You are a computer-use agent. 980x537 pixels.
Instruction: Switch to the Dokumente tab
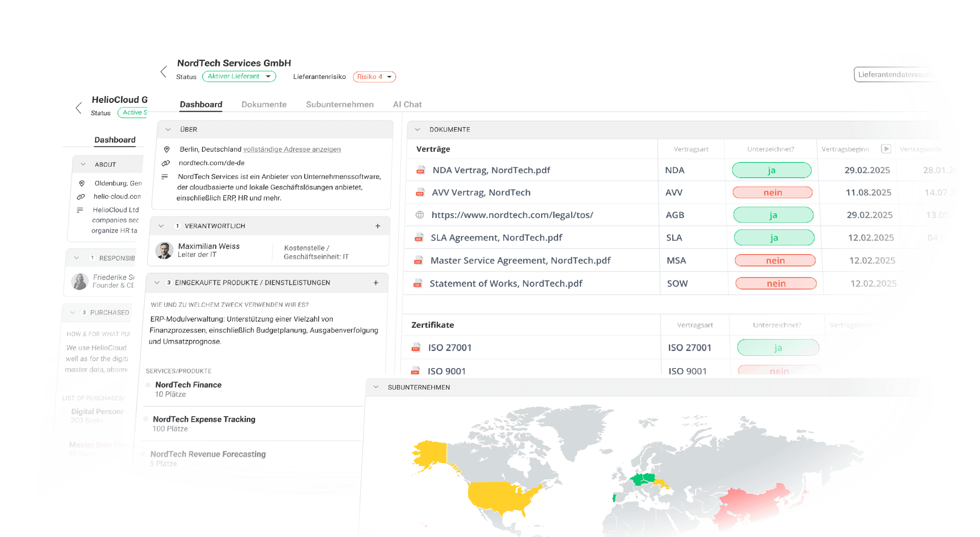264,104
